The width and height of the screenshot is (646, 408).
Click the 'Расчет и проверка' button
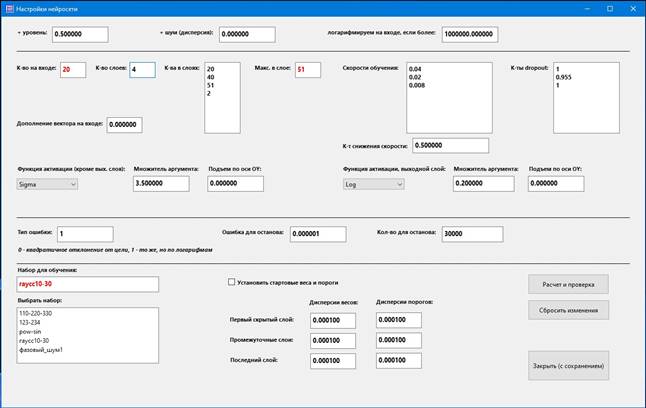[x=568, y=283]
